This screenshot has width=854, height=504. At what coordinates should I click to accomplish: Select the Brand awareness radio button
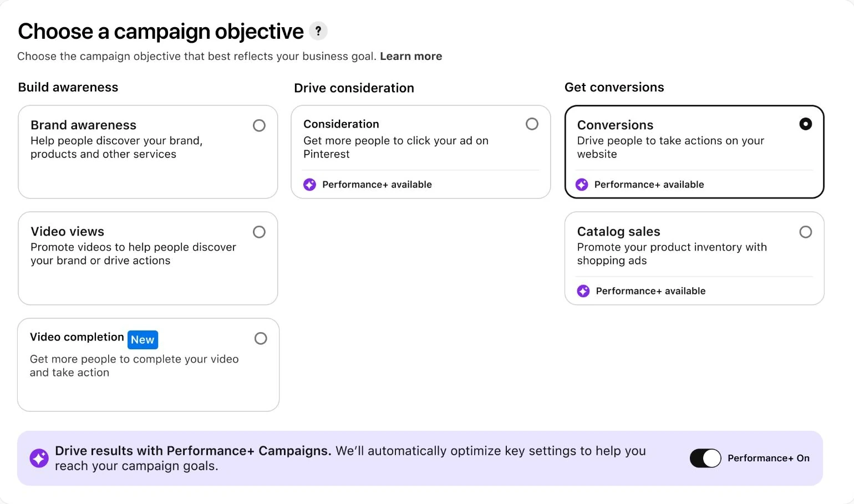[x=259, y=126]
